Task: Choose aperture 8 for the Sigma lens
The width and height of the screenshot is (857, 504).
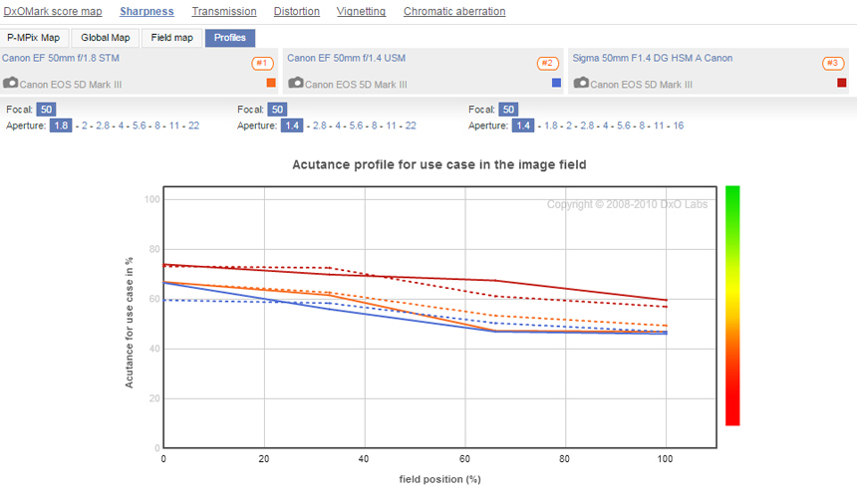Action: [x=642, y=126]
